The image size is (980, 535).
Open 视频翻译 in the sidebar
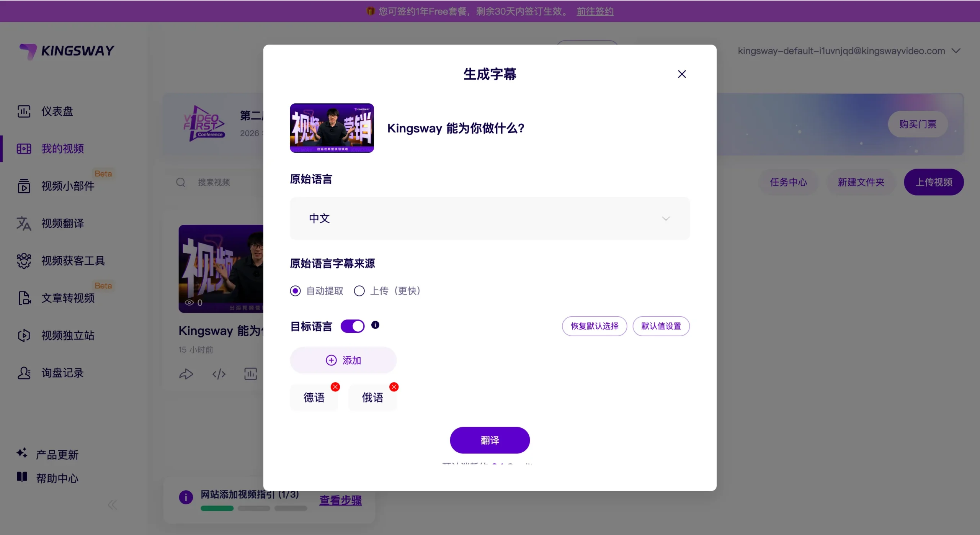tap(62, 223)
